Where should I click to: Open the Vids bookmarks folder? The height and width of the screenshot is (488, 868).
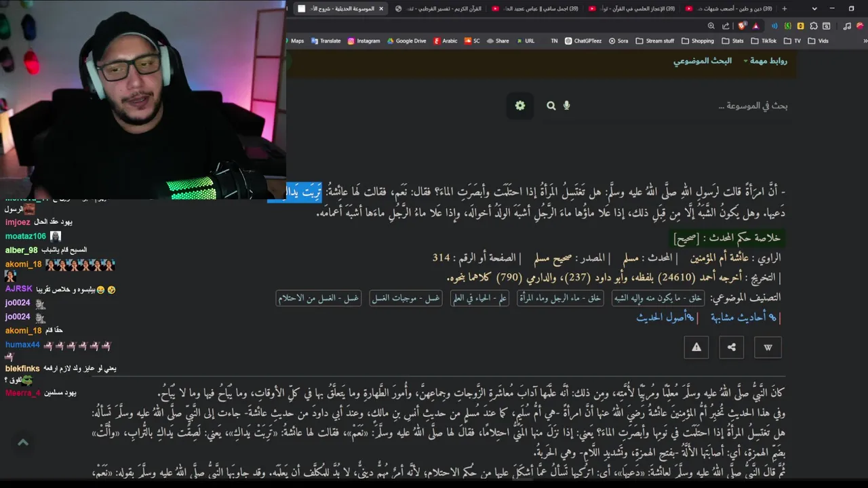point(818,41)
